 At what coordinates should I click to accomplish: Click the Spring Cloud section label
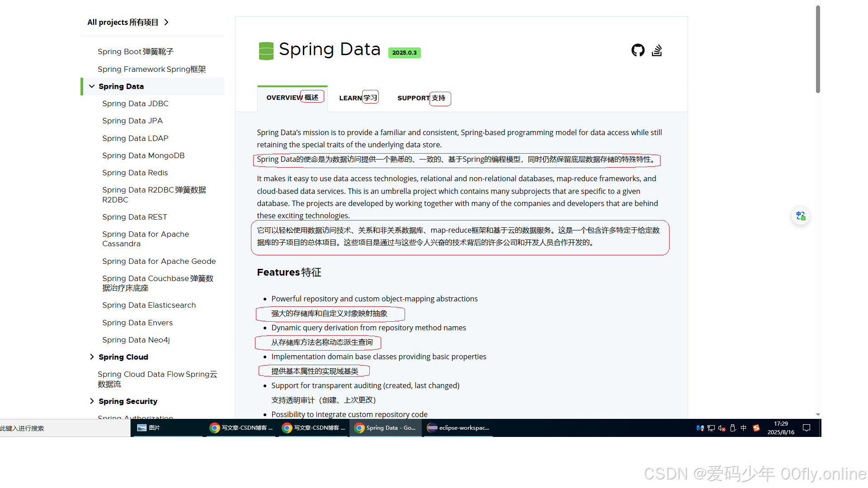click(123, 357)
